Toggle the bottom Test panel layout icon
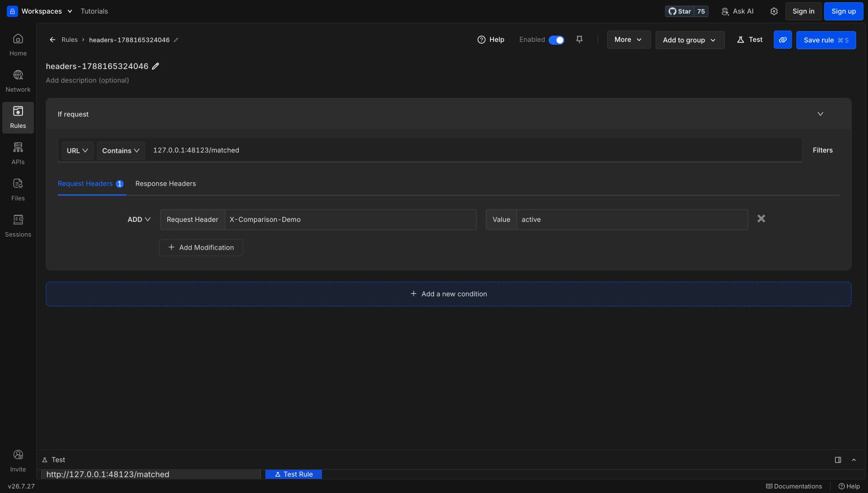868x493 pixels. point(838,460)
